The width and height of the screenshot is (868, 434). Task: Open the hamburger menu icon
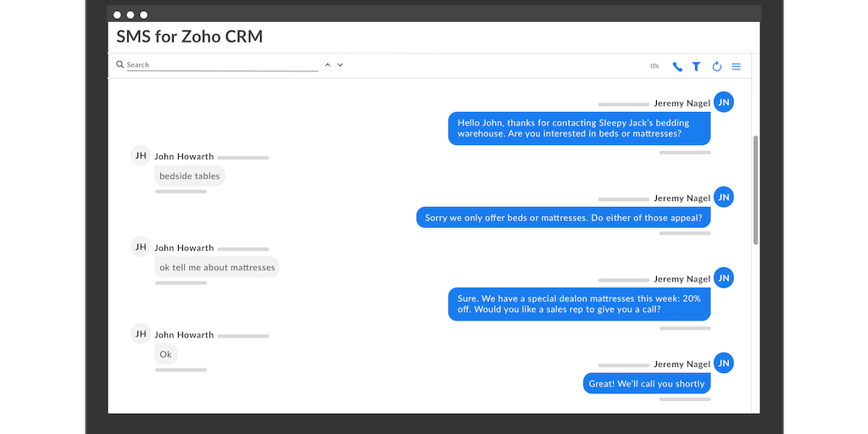point(736,66)
